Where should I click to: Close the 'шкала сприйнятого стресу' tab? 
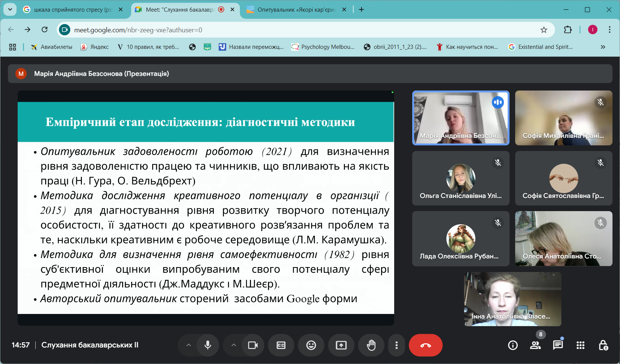(121, 9)
